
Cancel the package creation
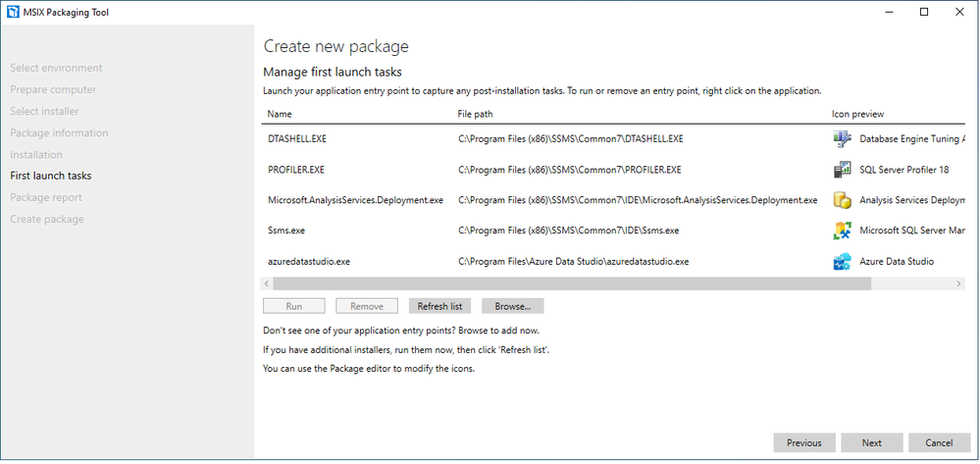click(x=940, y=442)
